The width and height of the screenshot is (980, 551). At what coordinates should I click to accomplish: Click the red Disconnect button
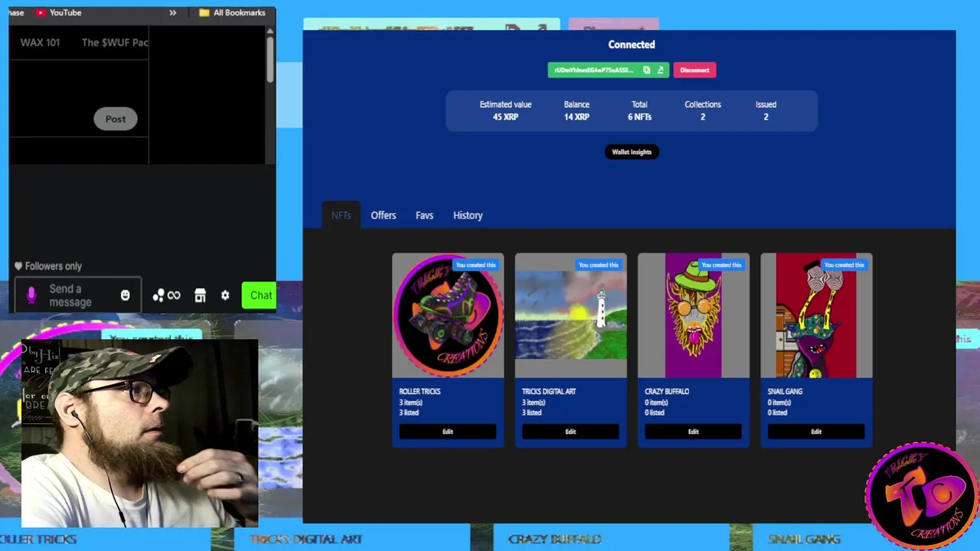click(x=694, y=70)
